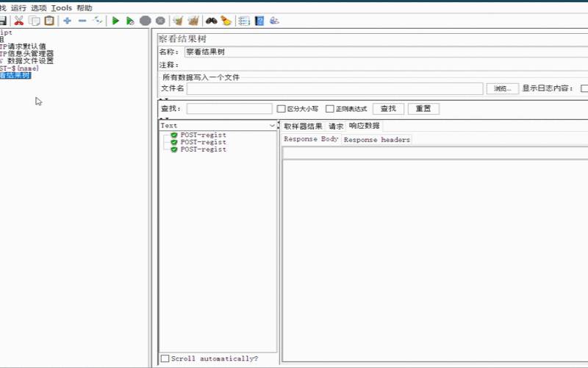Click the Cut scissors icon
The height and width of the screenshot is (368, 588).
click(x=19, y=21)
